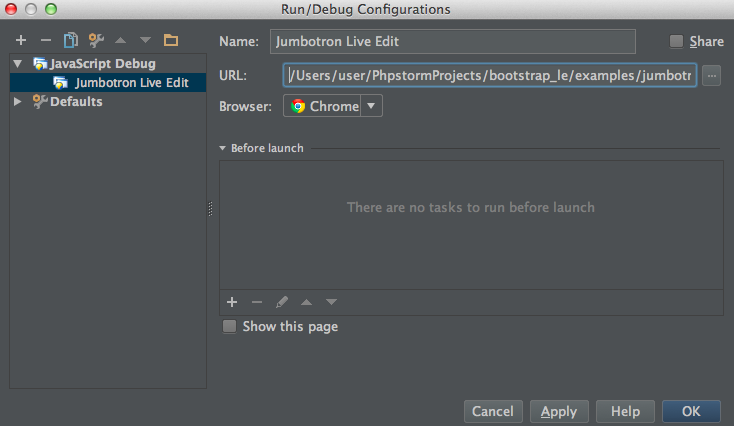Enable the Share checkbox

pyautogui.click(x=676, y=41)
